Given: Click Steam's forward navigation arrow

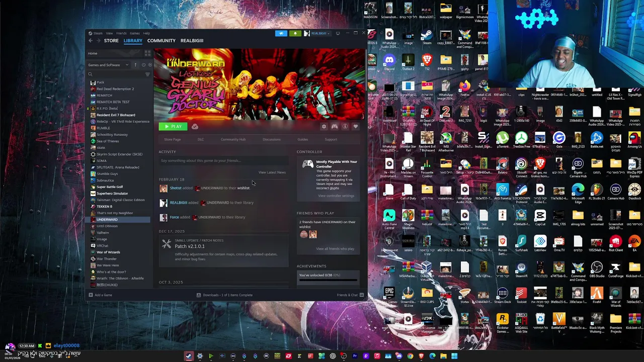Looking at the screenshot, I should 98,41.
